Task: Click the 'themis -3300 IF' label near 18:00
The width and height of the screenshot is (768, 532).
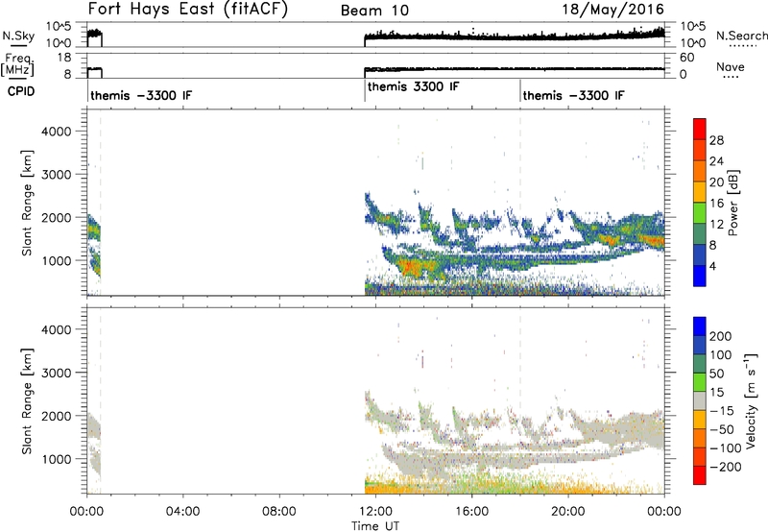Action: (x=573, y=95)
